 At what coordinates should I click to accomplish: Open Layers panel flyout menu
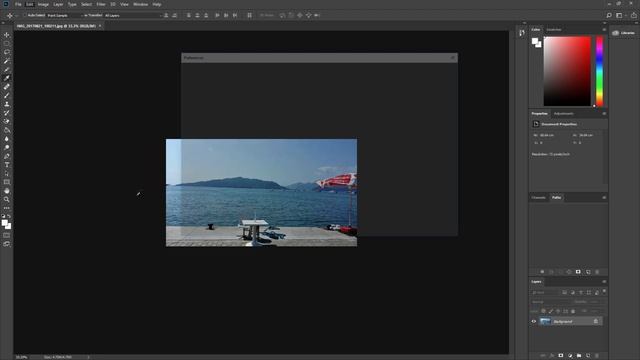tap(604, 282)
